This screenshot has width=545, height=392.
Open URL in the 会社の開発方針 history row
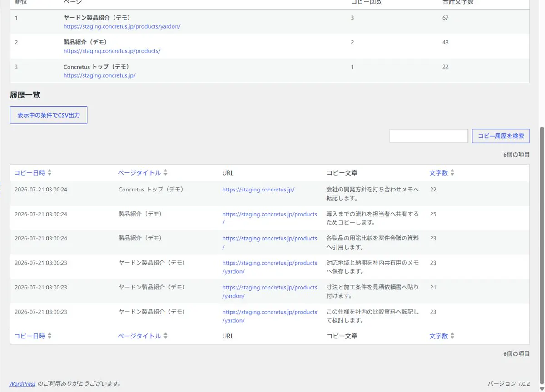click(x=258, y=190)
